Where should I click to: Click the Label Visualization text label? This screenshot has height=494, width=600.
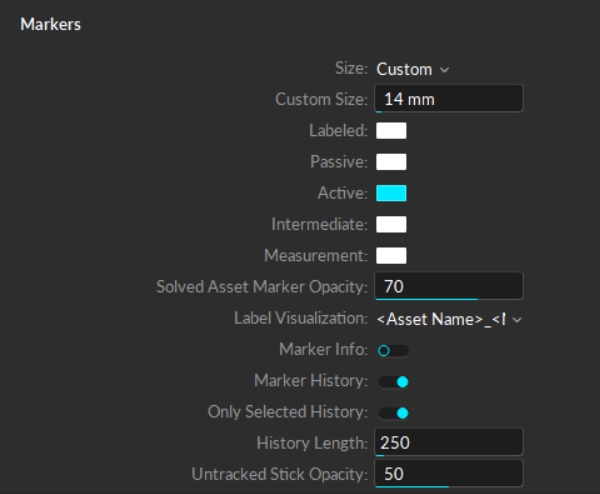[x=300, y=318]
